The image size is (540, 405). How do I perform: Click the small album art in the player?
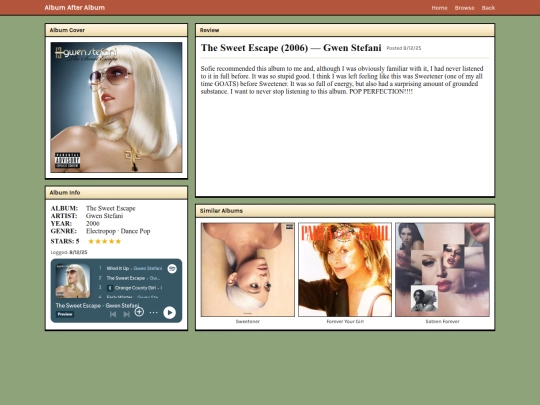73,281
